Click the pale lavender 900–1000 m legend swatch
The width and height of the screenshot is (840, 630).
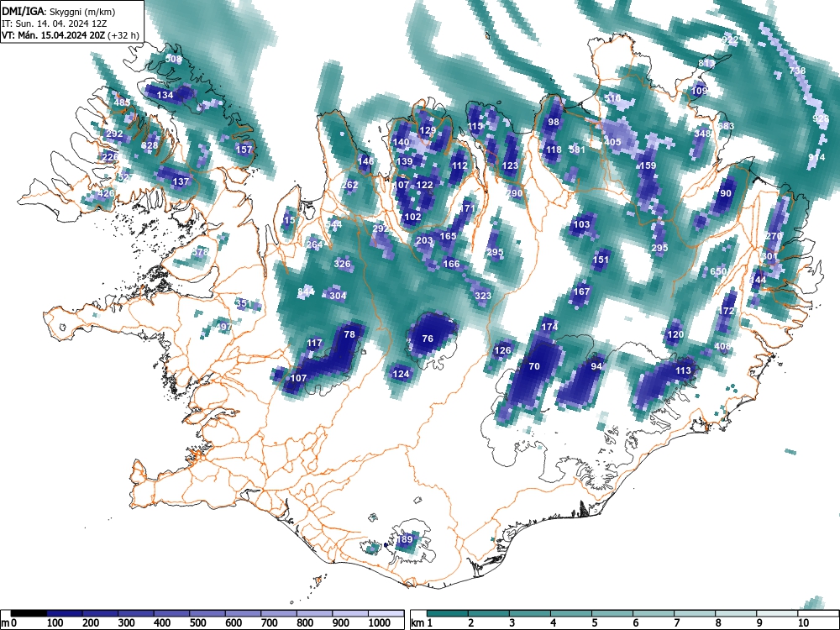click(x=350, y=613)
